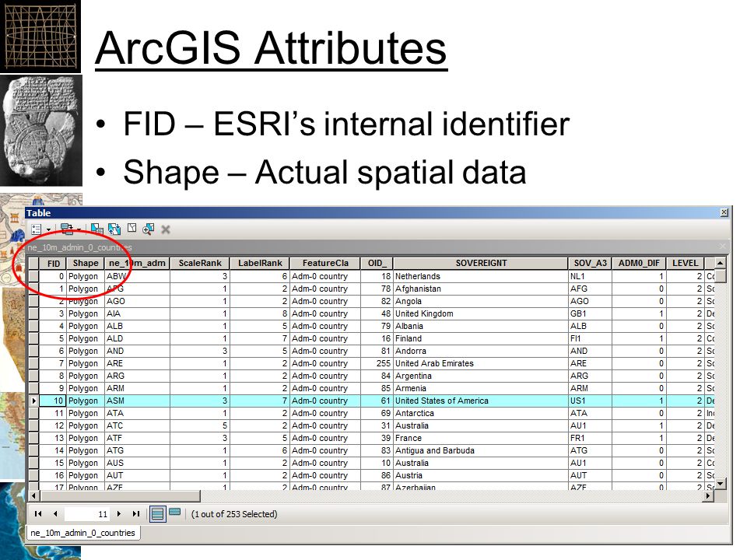
Task: Click the Zoom To Selected icon
Action: coord(148,229)
